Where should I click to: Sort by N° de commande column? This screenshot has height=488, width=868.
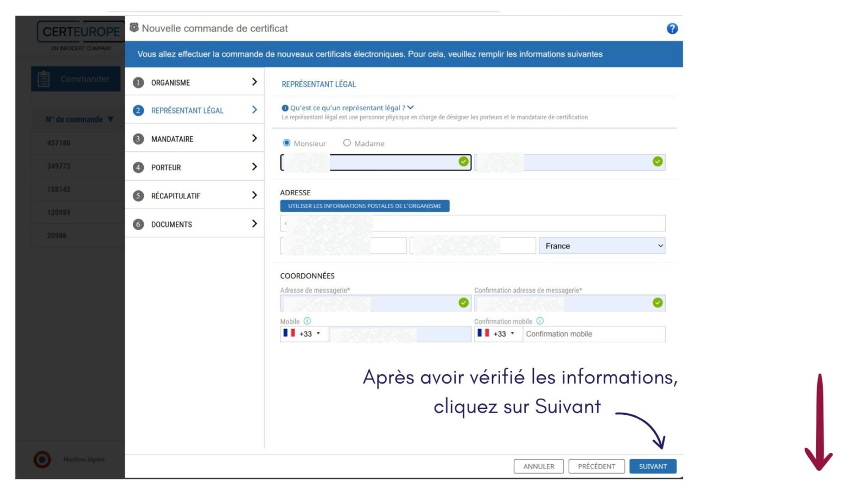[79, 119]
